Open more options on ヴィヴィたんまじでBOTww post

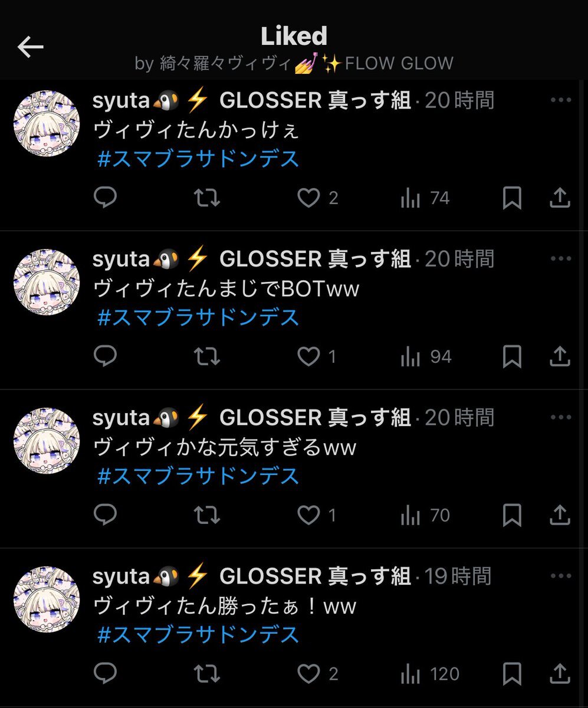[560, 259]
